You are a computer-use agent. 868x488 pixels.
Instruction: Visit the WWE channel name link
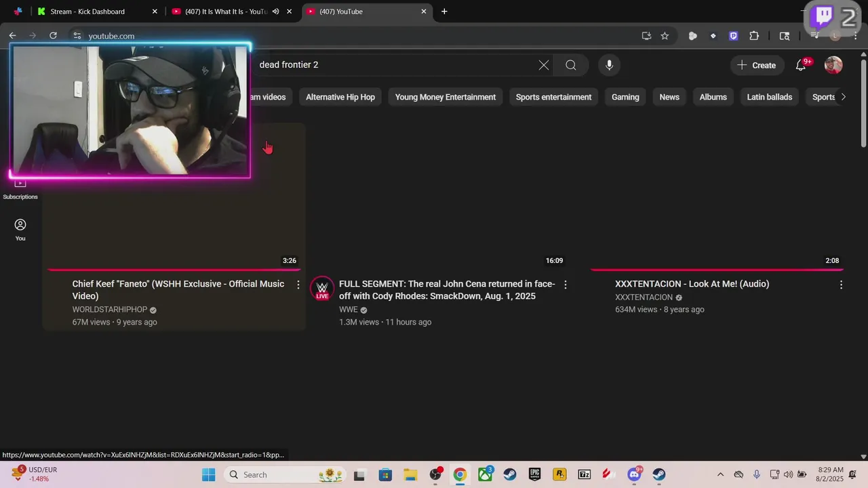(x=349, y=310)
